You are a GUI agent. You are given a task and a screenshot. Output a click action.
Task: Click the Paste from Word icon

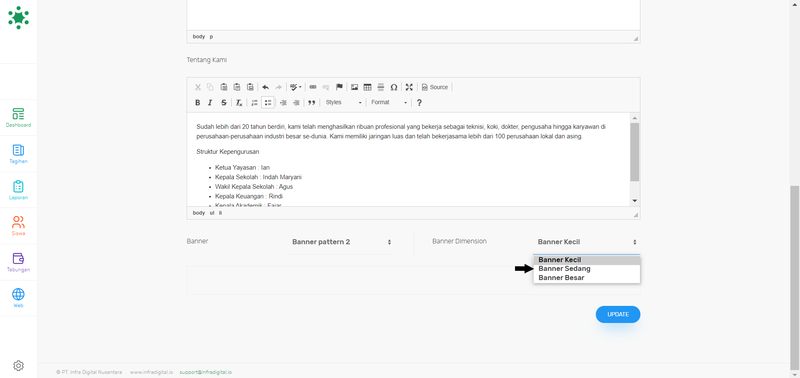point(250,87)
